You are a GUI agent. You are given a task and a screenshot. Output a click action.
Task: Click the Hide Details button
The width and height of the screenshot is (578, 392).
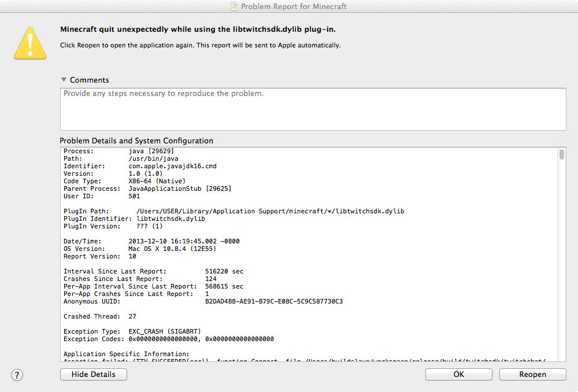click(x=94, y=374)
